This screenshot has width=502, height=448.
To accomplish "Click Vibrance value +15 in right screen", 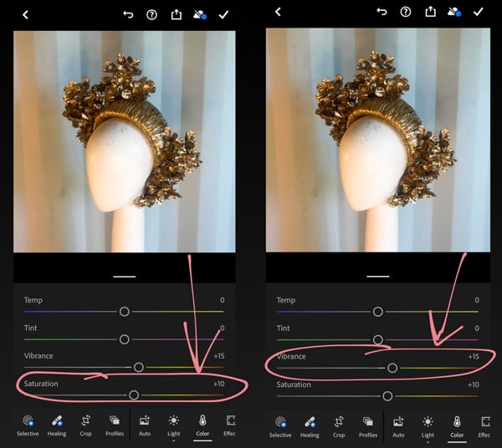I will [x=474, y=357].
